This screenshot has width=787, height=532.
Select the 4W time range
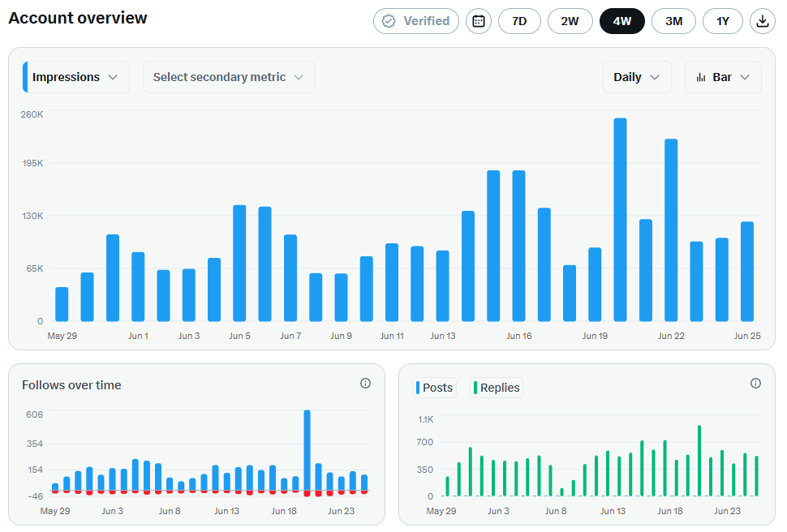[622, 21]
